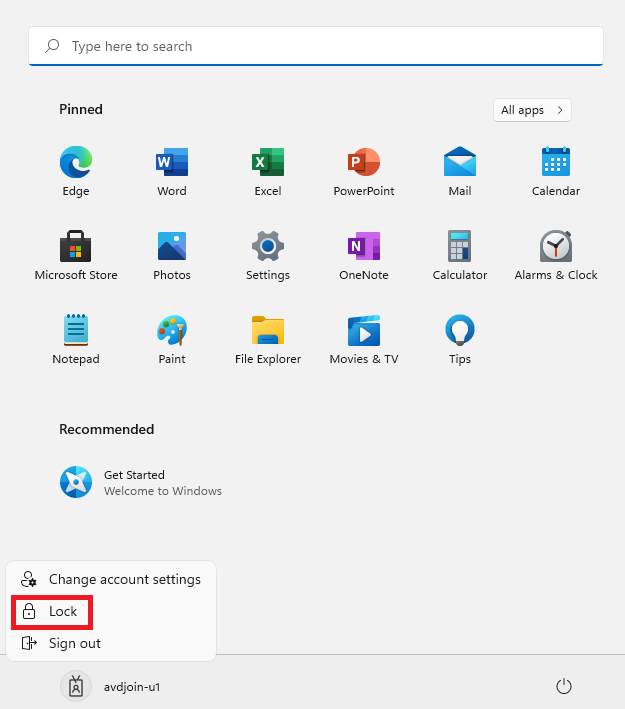Show the All apps list
The width and height of the screenshot is (625, 709).
tap(532, 110)
